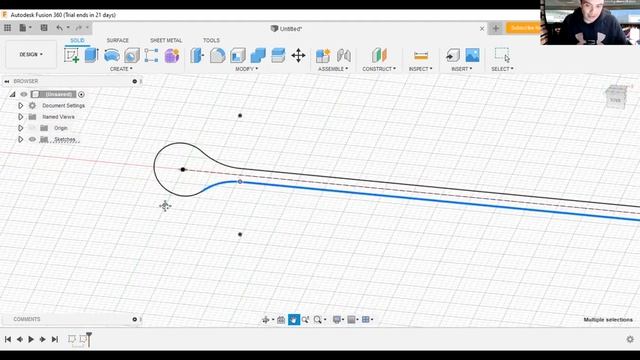The height and width of the screenshot is (360, 640).
Task: Click the Comments panel options dot
Action: coord(135,319)
